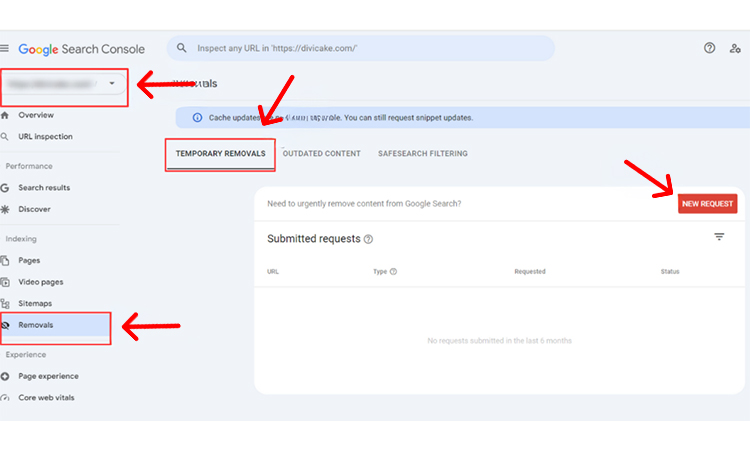Click the Page experience plus-circle icon
The width and height of the screenshot is (750, 450).
[5, 376]
